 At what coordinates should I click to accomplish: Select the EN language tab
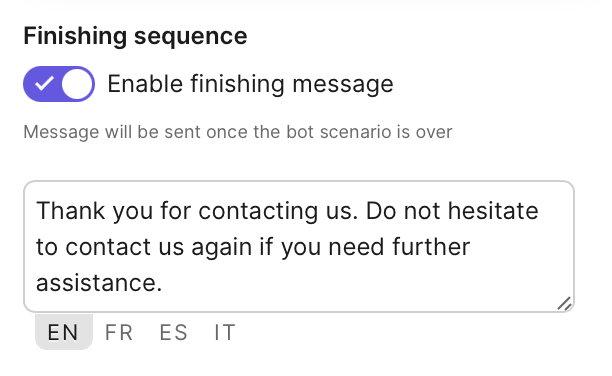click(x=64, y=332)
